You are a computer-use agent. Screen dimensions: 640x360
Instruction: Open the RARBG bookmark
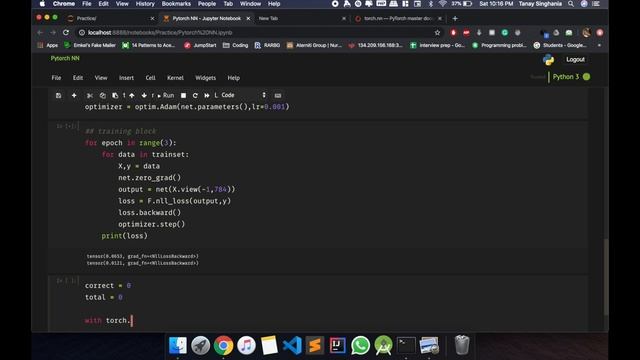coord(267,45)
